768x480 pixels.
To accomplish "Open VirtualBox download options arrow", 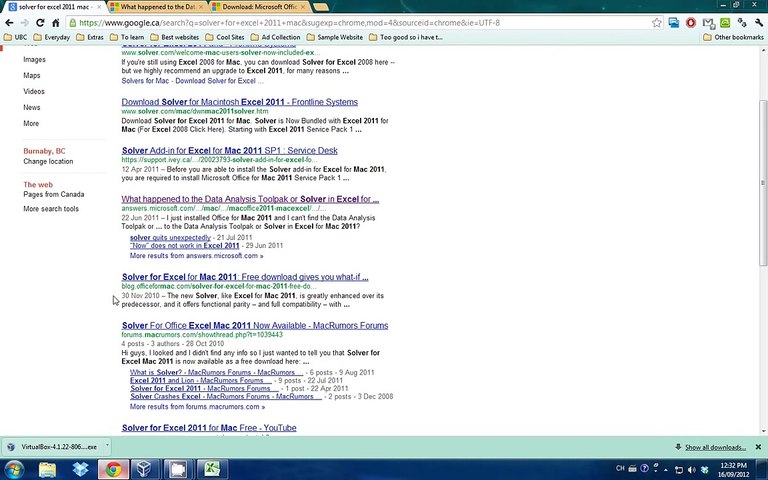I will coord(107,446).
